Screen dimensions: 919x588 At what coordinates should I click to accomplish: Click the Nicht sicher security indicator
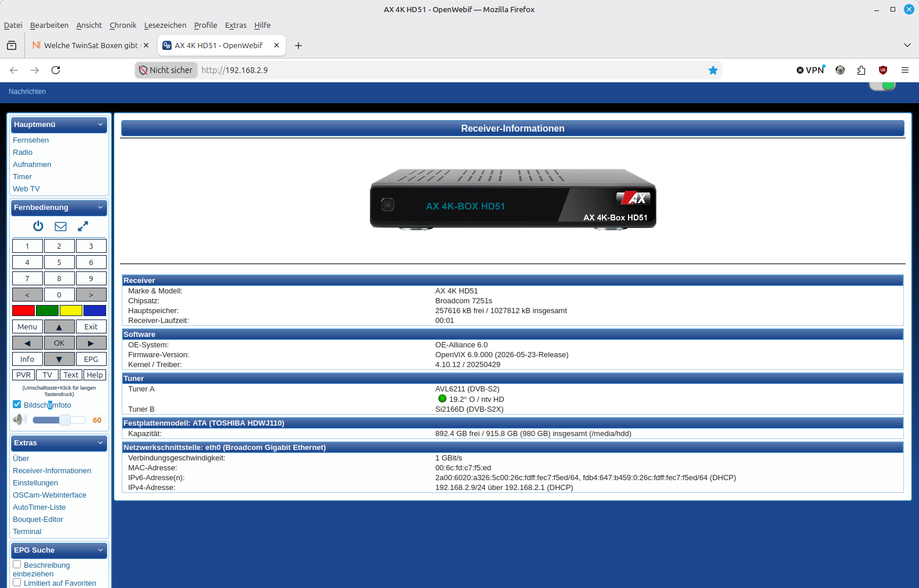tap(166, 70)
